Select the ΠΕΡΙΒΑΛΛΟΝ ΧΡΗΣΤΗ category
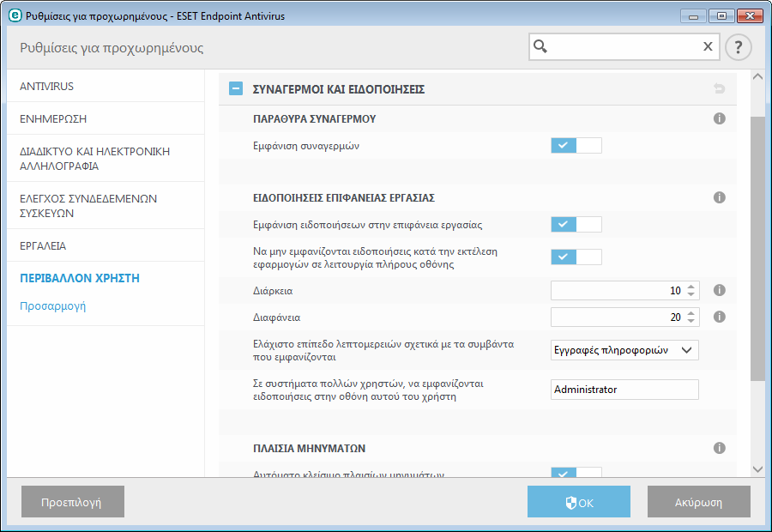 [80, 278]
